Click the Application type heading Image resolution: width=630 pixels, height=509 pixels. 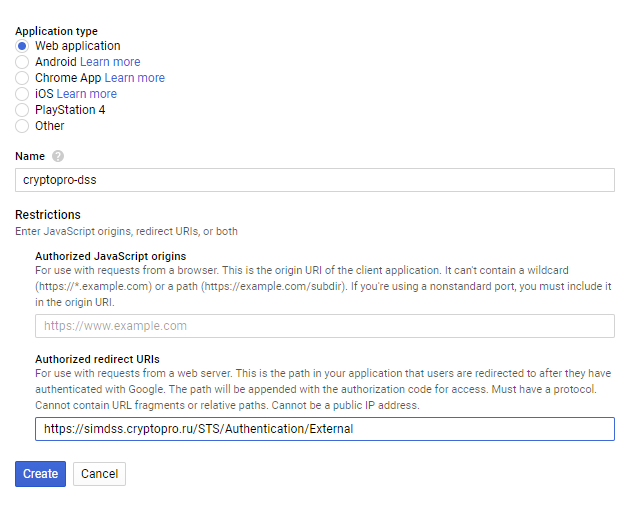coord(56,32)
